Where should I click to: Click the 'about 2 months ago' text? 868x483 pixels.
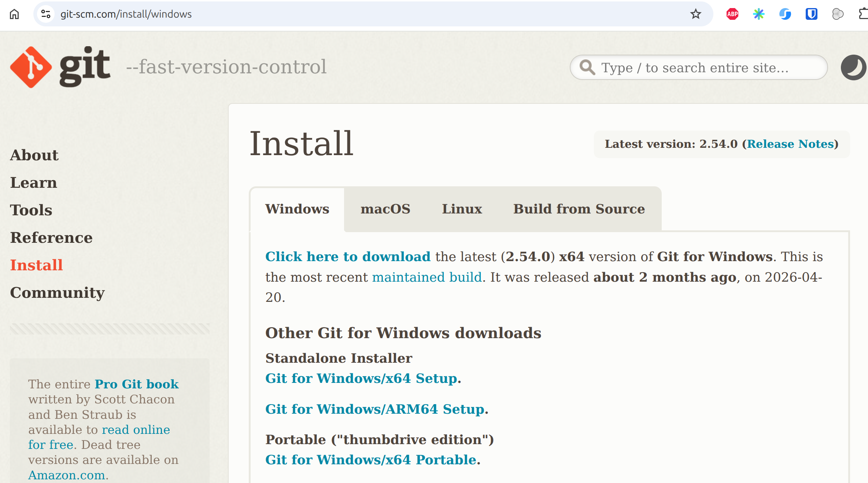(665, 277)
